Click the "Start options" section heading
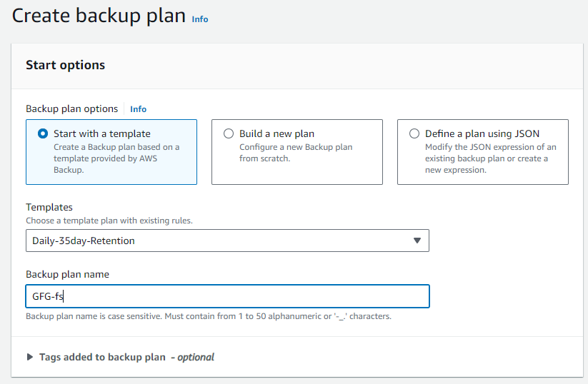 (65, 65)
